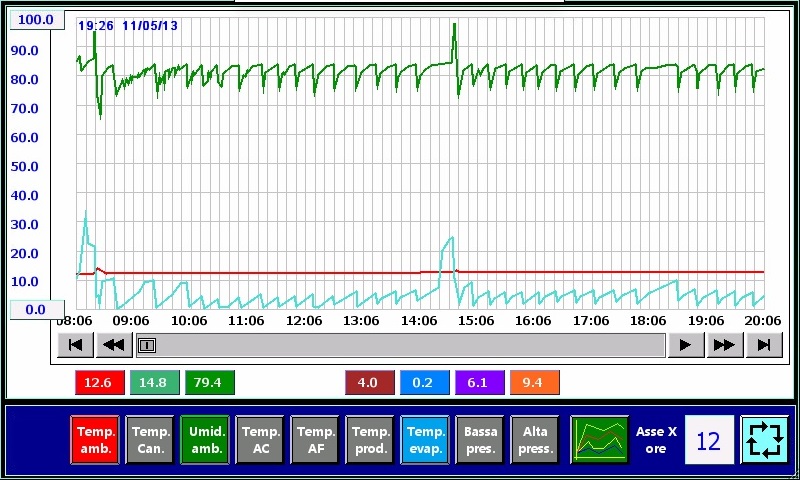Enable the Temp. AC trace
Viewport: 800px width, 480px height.
coord(260,441)
